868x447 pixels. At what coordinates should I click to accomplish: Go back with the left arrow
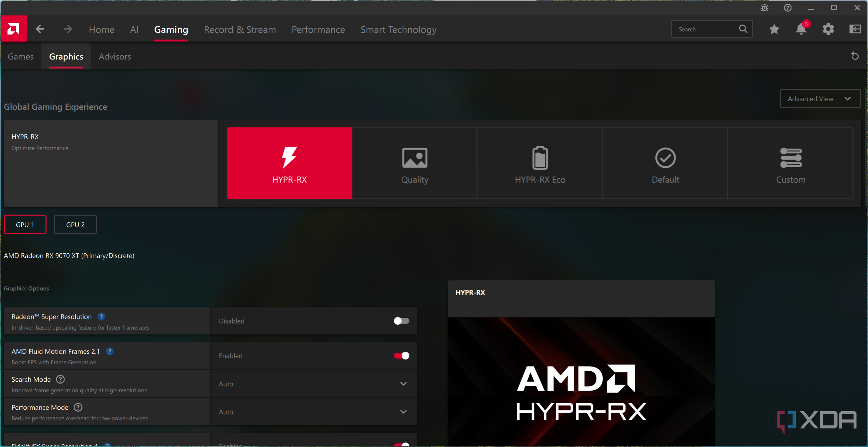pos(40,29)
